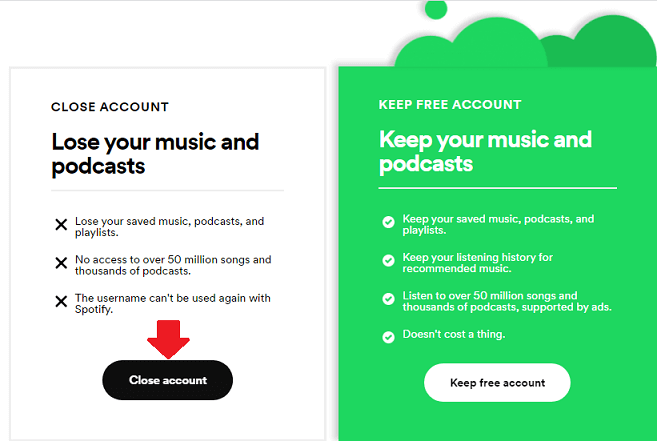This screenshot has width=657, height=441.
Task: Click the 'KEEP FREE ACCOUNT' section label
Action: [450, 104]
